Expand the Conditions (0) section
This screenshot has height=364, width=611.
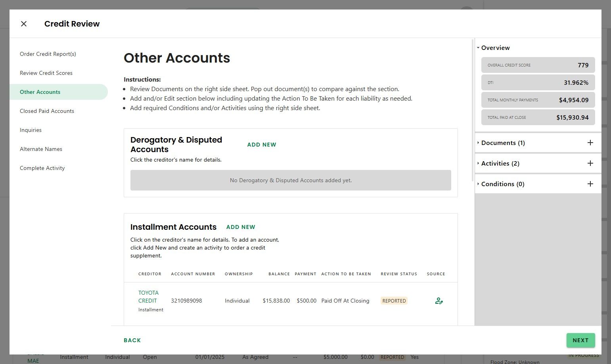point(502,184)
